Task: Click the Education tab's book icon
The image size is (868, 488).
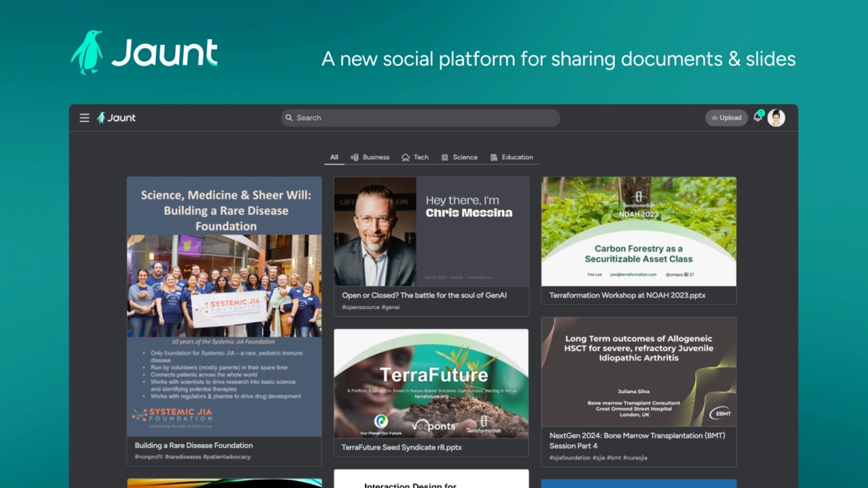Action: [x=494, y=157]
